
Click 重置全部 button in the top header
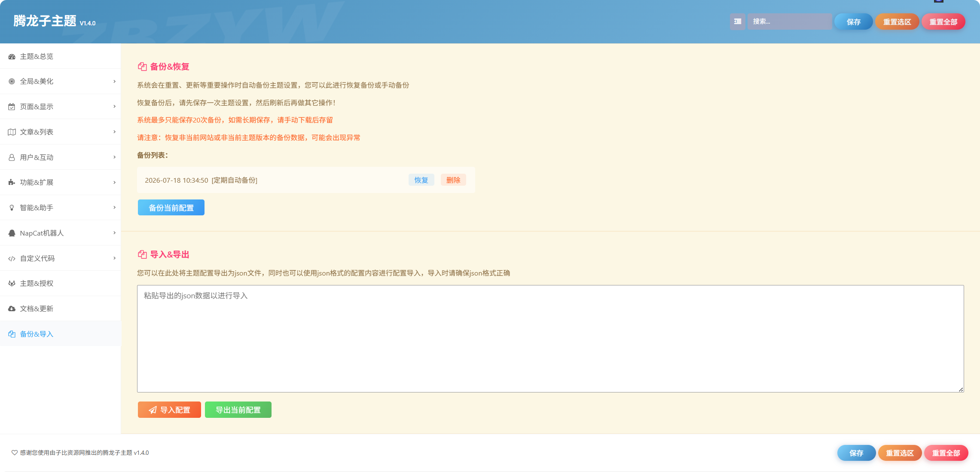[943, 22]
